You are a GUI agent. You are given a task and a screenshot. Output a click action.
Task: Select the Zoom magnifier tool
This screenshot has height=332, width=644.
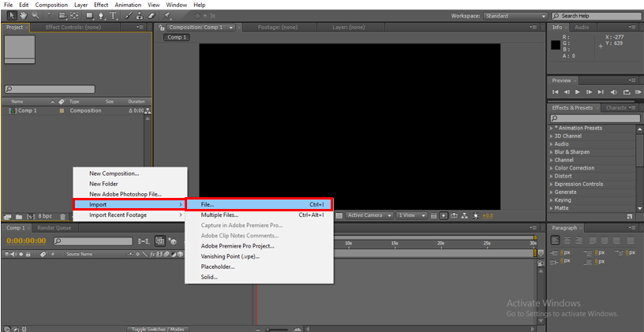[36, 16]
